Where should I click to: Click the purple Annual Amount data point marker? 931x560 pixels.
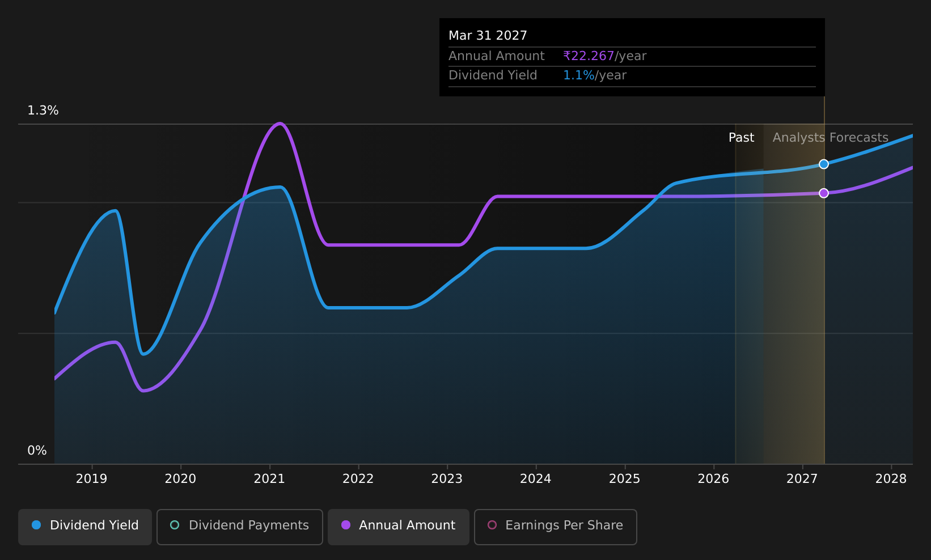(x=824, y=193)
